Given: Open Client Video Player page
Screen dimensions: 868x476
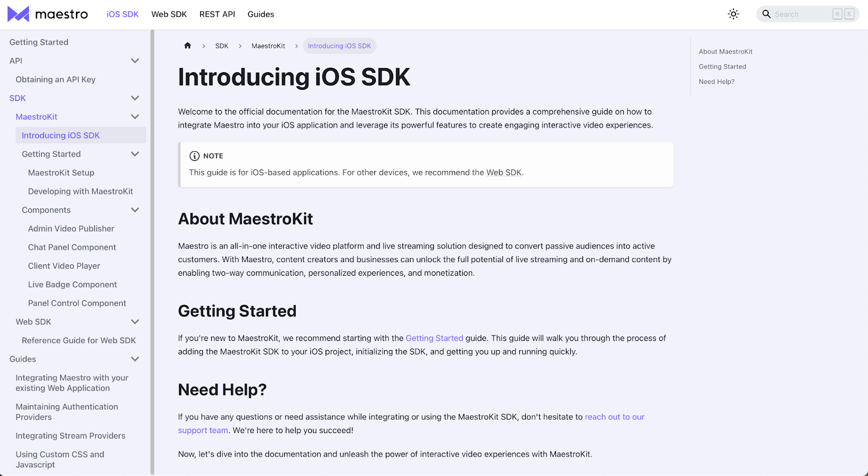Looking at the screenshot, I should click(64, 266).
